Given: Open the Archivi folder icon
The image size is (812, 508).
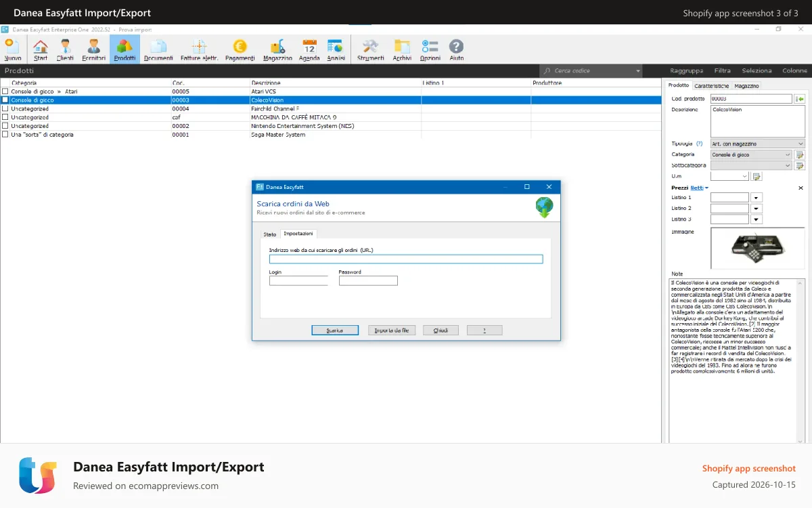Looking at the screenshot, I should click(402, 50).
